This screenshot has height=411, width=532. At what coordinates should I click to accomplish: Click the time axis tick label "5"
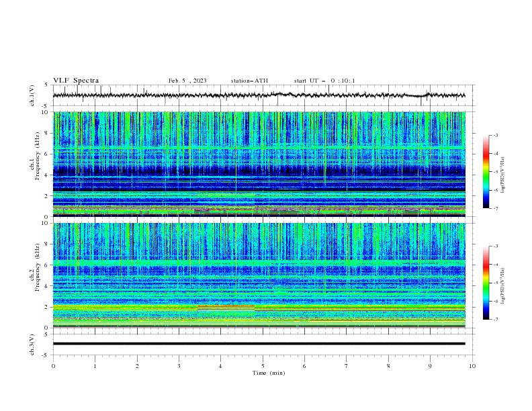[x=262, y=366]
